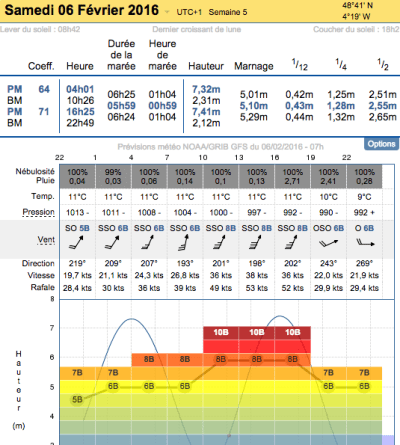Open the date dropdown arrow beside 2016
The width and height of the screenshot is (400, 445).
pyautogui.click(x=167, y=12)
